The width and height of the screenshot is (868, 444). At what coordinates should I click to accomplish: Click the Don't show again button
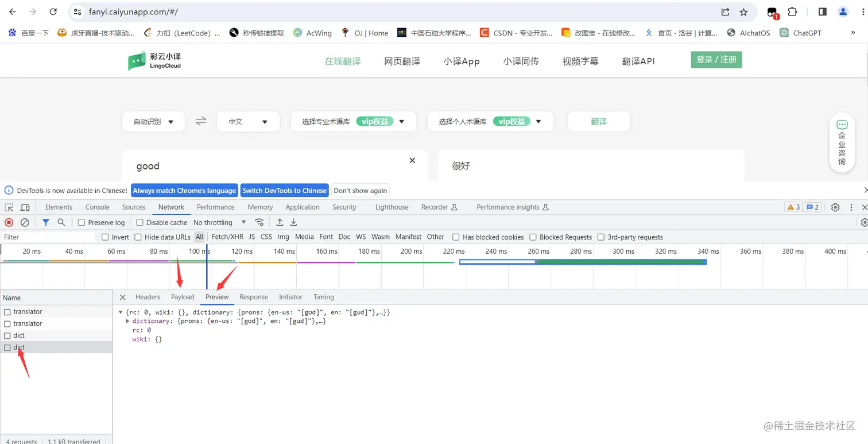[x=361, y=191]
